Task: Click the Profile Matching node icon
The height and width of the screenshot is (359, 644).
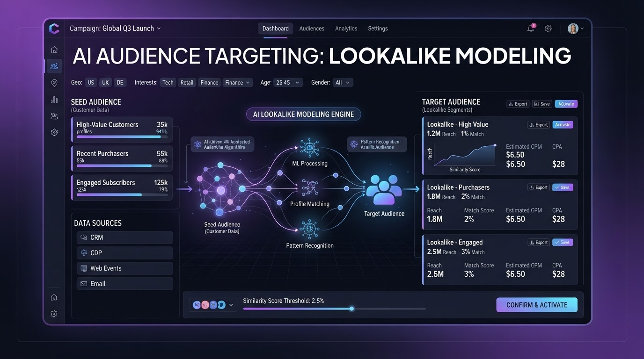Action: [309, 187]
